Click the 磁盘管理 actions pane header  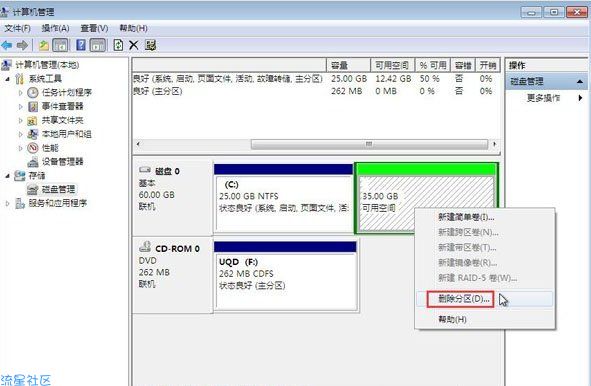(x=546, y=81)
